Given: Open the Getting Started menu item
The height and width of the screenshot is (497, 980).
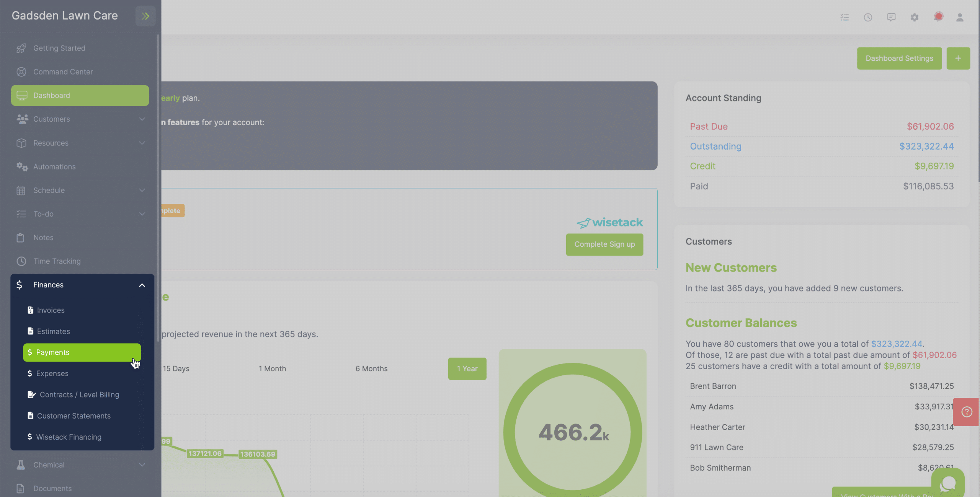Looking at the screenshot, I should (x=80, y=48).
